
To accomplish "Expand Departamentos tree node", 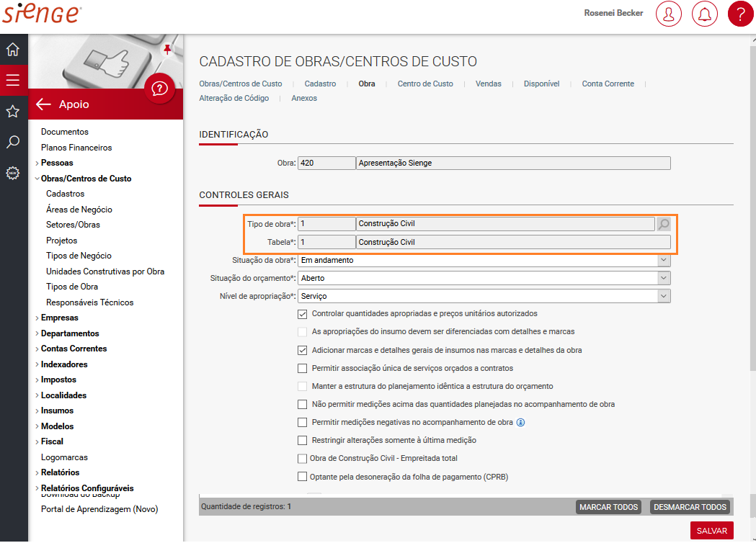I will [x=37, y=333].
